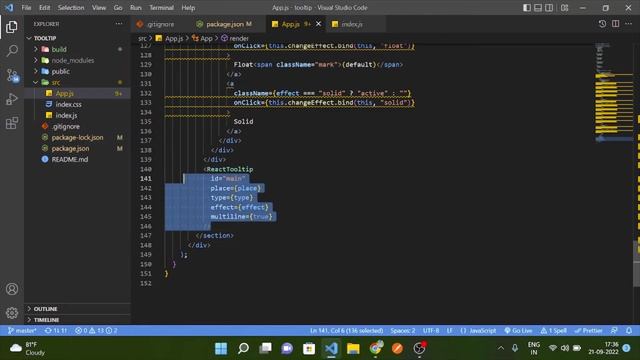Click Spaces: 2 indentation setting
Screen dimensions: 640x360
click(403, 330)
